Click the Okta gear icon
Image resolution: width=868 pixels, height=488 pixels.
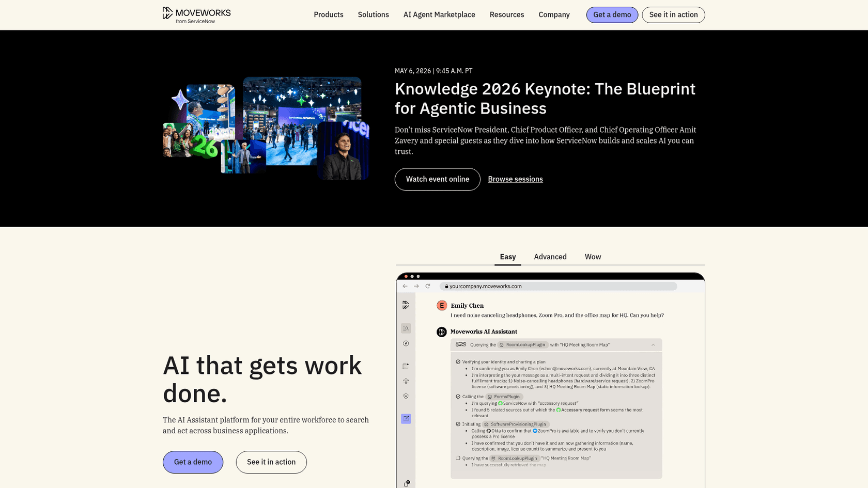coord(489,431)
